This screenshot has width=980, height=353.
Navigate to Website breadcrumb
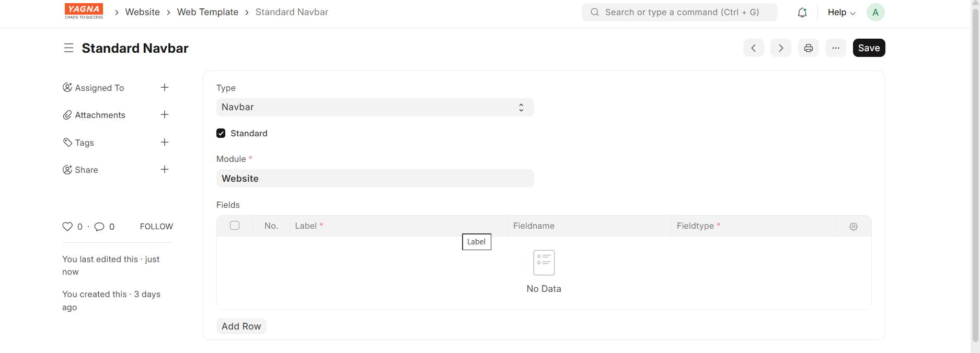click(142, 13)
